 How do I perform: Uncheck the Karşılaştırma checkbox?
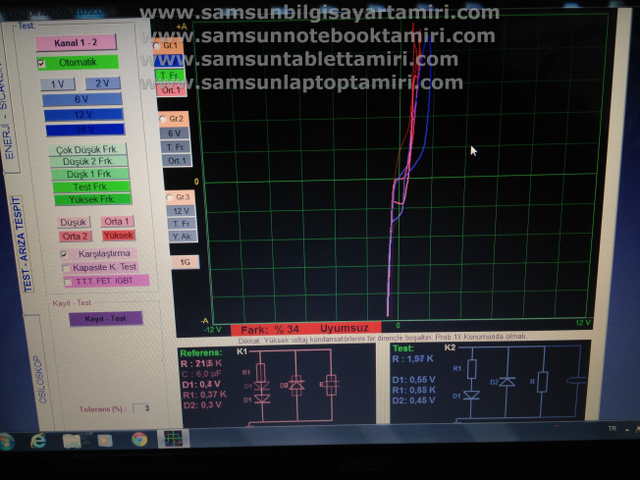pyautogui.click(x=66, y=254)
